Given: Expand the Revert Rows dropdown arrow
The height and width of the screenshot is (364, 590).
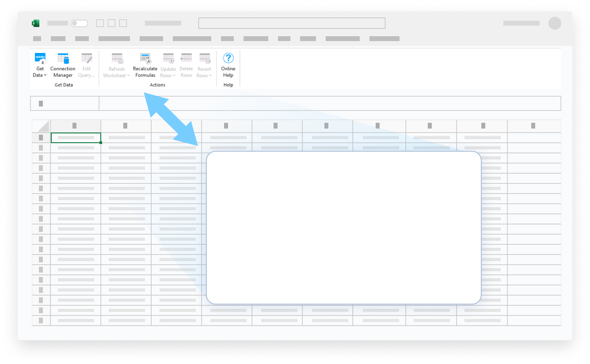Looking at the screenshot, I should (x=210, y=76).
